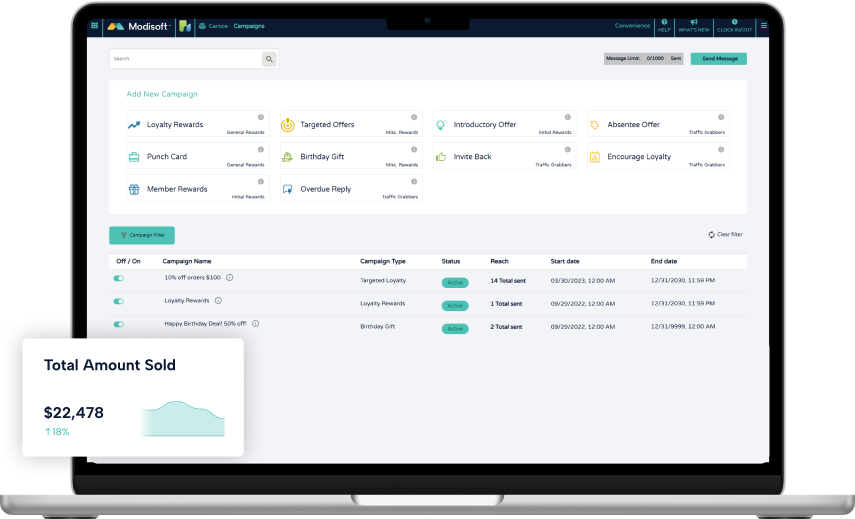Add an Introductory Offer campaign
The image size is (855, 519).
point(504,124)
